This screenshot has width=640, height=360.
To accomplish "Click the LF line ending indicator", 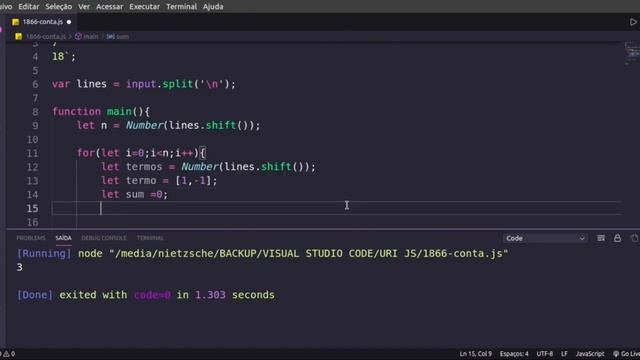I will coord(564,354).
